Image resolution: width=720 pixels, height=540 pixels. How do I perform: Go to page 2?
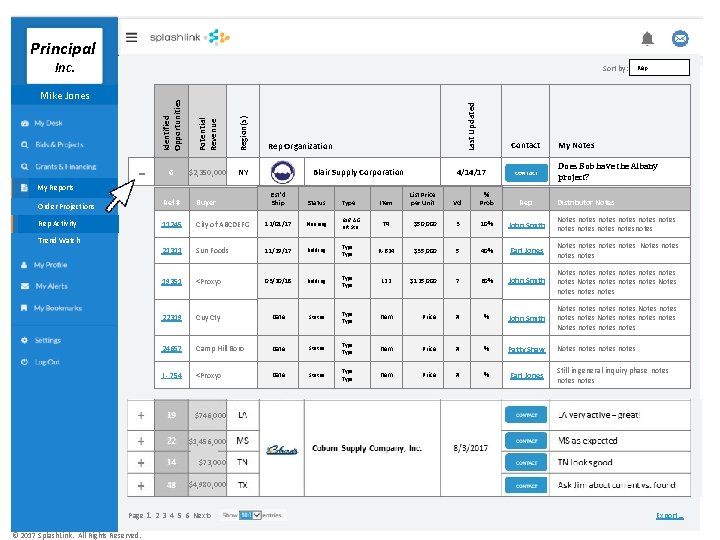pyautogui.click(x=157, y=515)
